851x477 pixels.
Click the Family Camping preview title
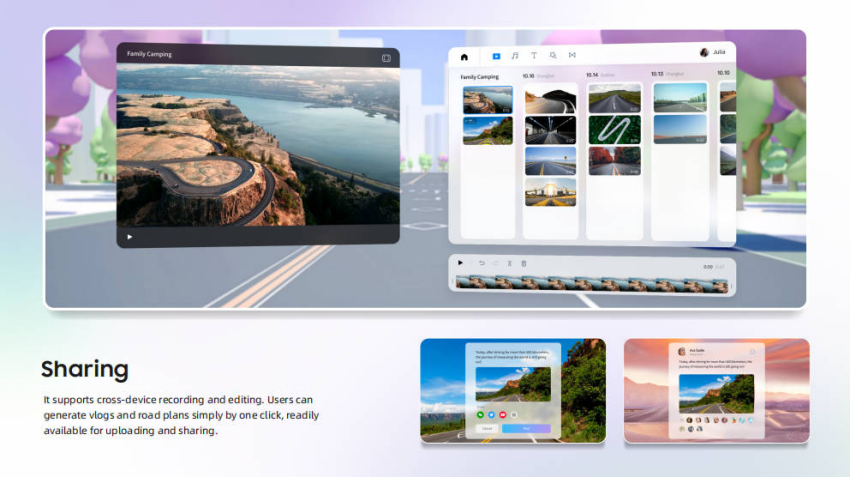pos(149,54)
